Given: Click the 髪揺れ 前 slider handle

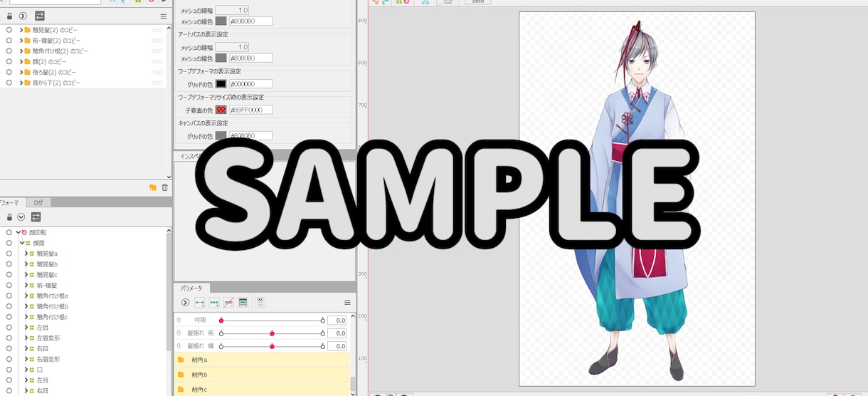Looking at the screenshot, I should [x=272, y=333].
